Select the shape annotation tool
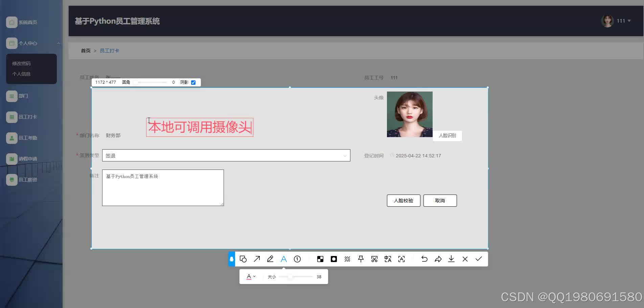The height and width of the screenshot is (308, 644). pos(243,259)
